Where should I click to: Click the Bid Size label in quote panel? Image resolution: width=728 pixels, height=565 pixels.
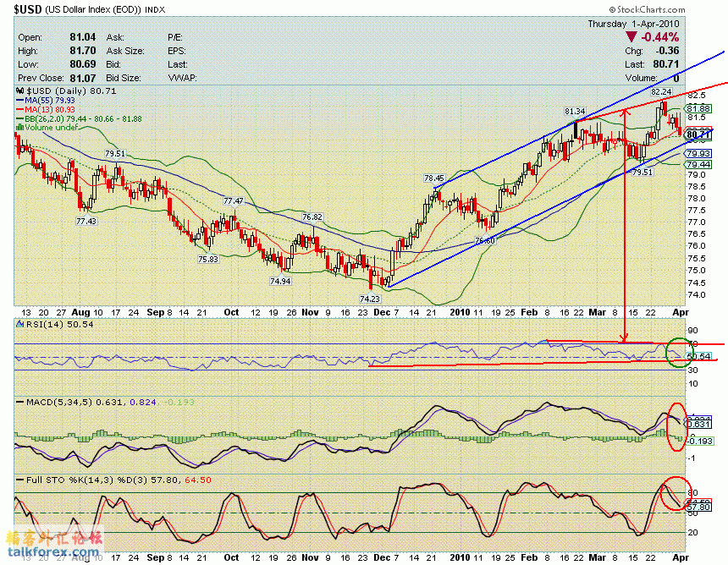[x=123, y=78]
